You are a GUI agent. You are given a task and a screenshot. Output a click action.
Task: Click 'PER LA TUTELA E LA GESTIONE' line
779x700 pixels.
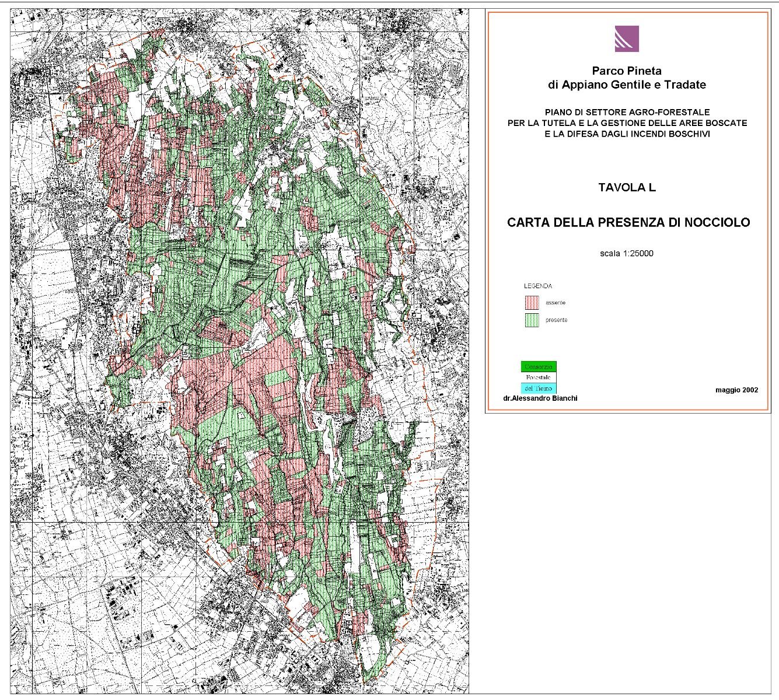tap(627, 123)
